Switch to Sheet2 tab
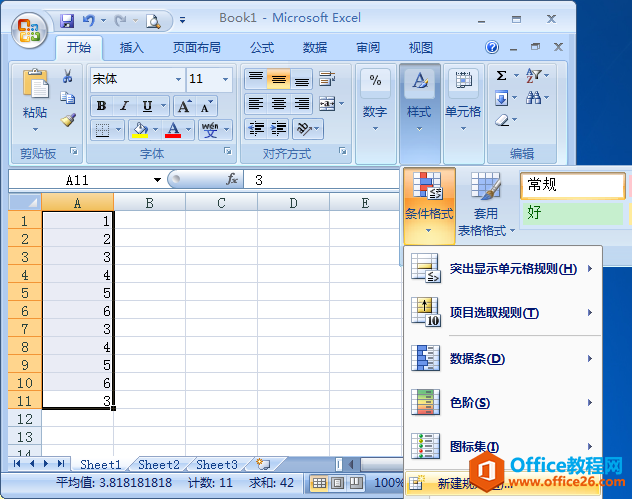This screenshot has width=632, height=499. [x=159, y=464]
